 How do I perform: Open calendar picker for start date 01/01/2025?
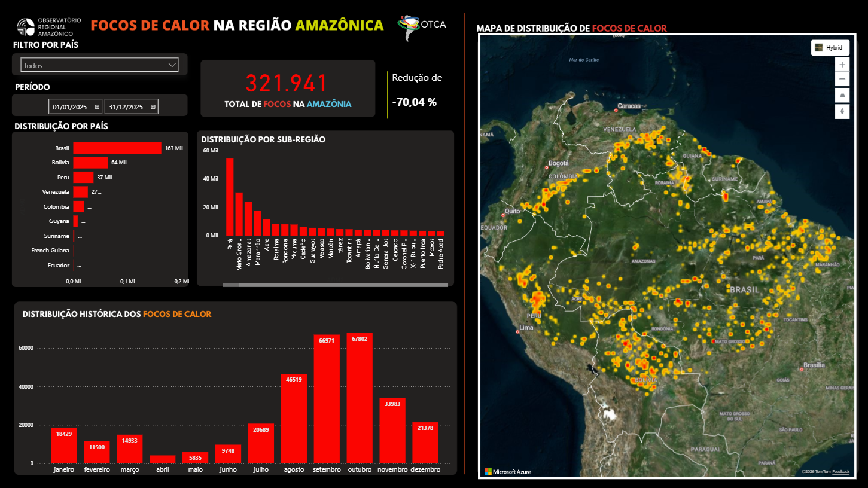(x=97, y=107)
